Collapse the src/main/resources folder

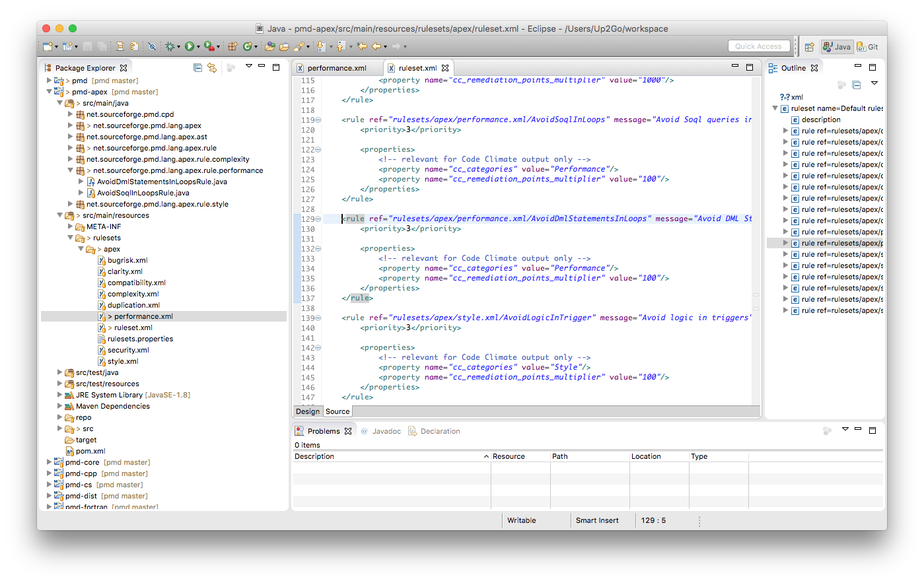coord(59,215)
